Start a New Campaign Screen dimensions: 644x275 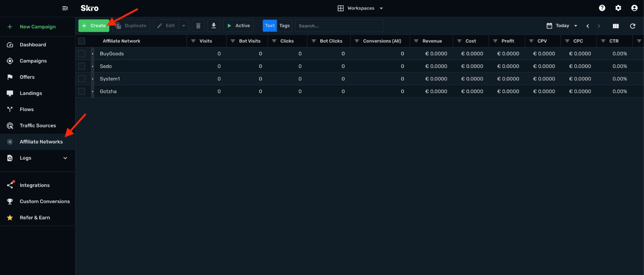37,27
